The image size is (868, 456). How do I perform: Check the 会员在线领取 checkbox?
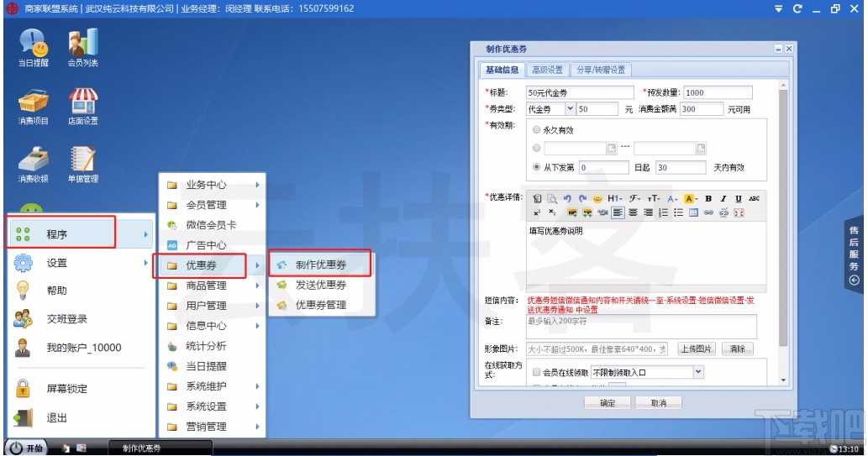[x=536, y=372]
